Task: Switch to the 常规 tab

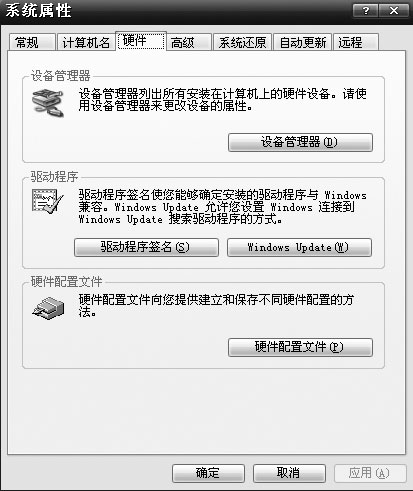Action: 32,42
